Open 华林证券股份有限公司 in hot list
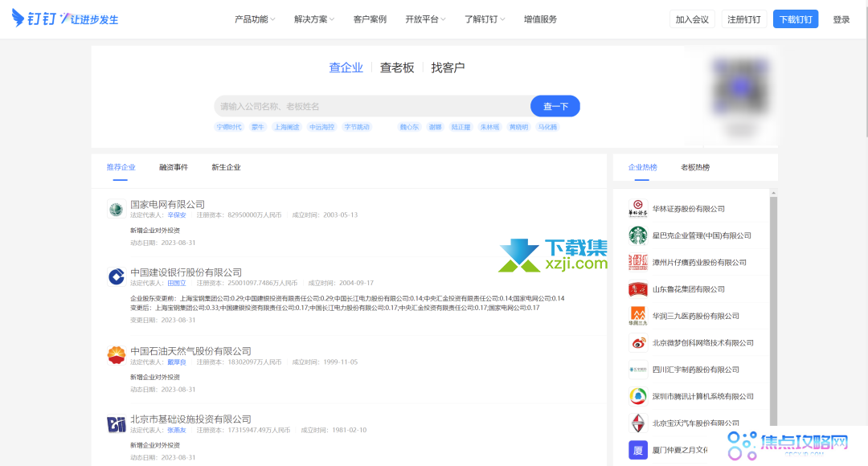Image resolution: width=868 pixels, height=466 pixels. point(688,209)
